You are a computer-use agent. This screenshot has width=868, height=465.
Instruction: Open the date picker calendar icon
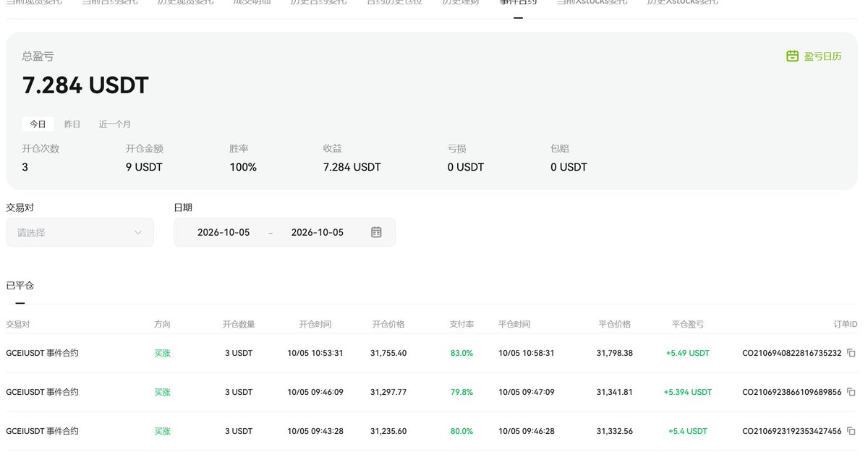376,232
